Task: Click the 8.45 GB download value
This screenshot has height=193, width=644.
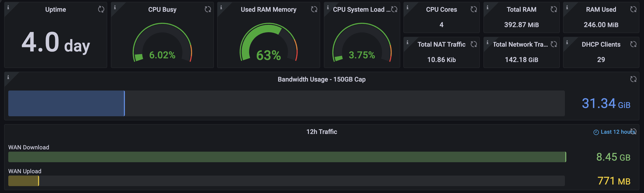Action: pos(613,157)
